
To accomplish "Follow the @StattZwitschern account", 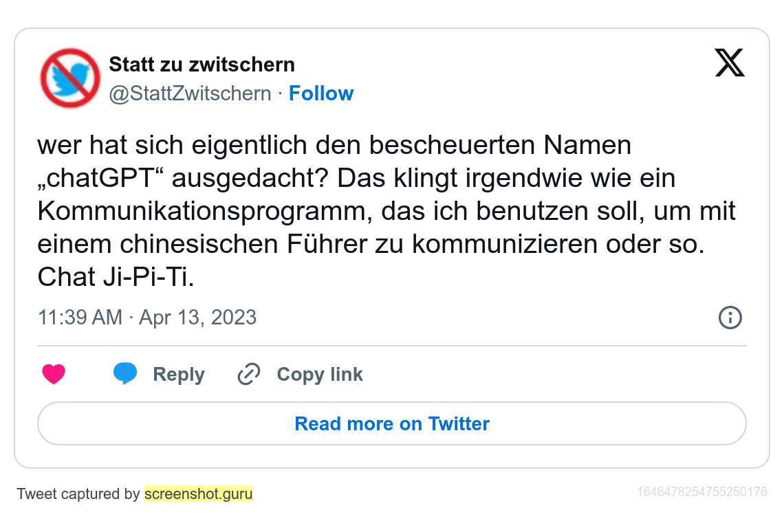I will click(x=321, y=93).
